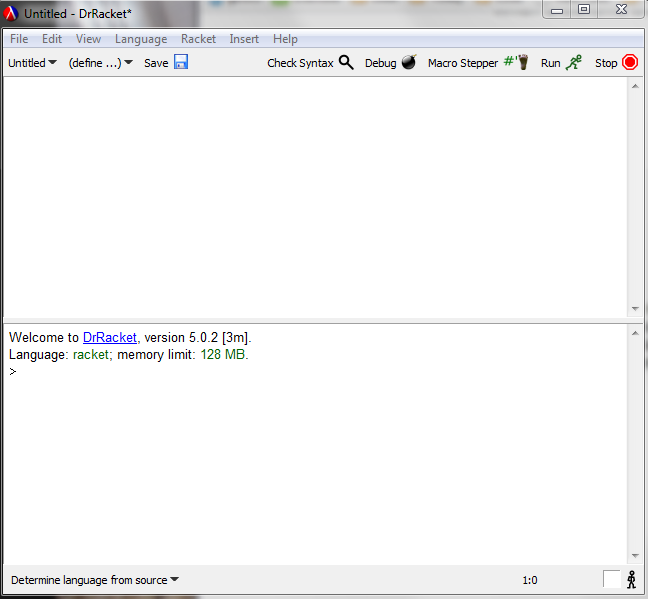Viewport: 648px width, 599px height.
Task: Click the Check Syntax magnifying glass icon
Action: coord(346,62)
